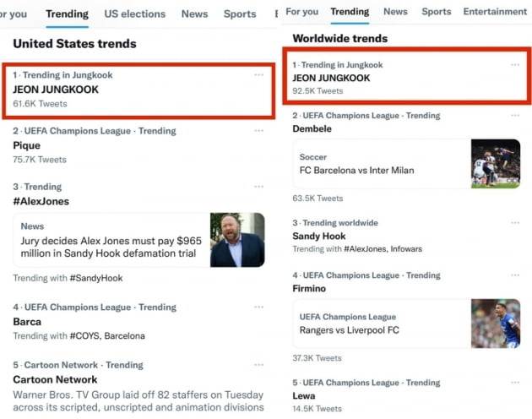Click three-dot menu beside Barca trend
532x419 pixels.
click(258, 307)
